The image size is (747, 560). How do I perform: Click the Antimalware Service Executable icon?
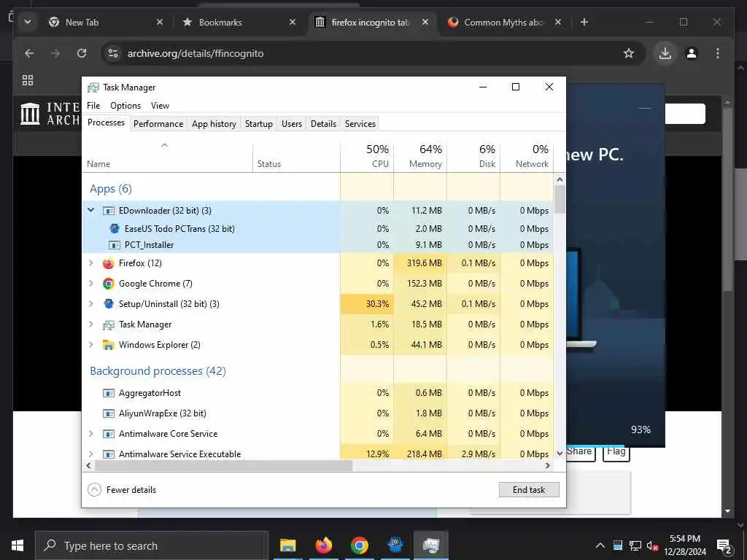pyautogui.click(x=109, y=454)
